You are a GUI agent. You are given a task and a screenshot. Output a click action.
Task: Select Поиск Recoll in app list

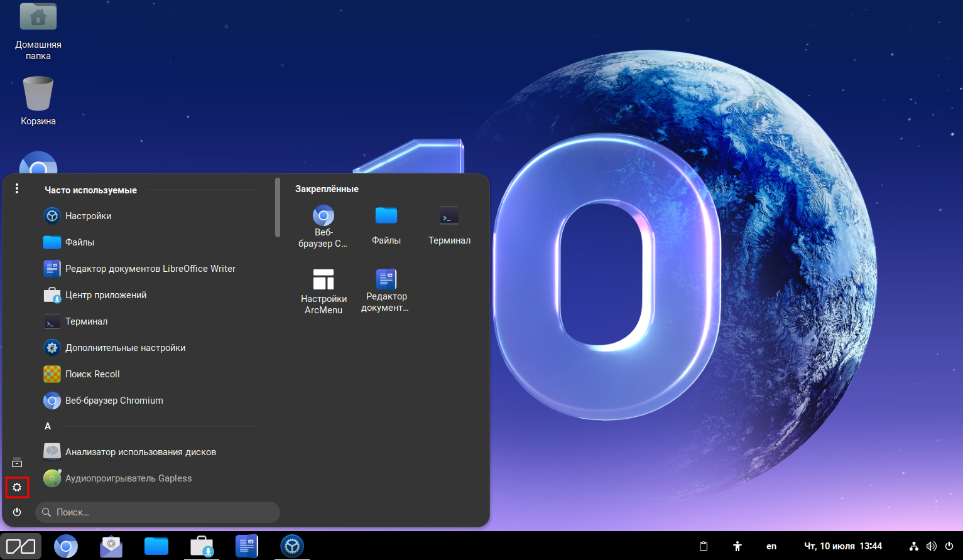92,374
